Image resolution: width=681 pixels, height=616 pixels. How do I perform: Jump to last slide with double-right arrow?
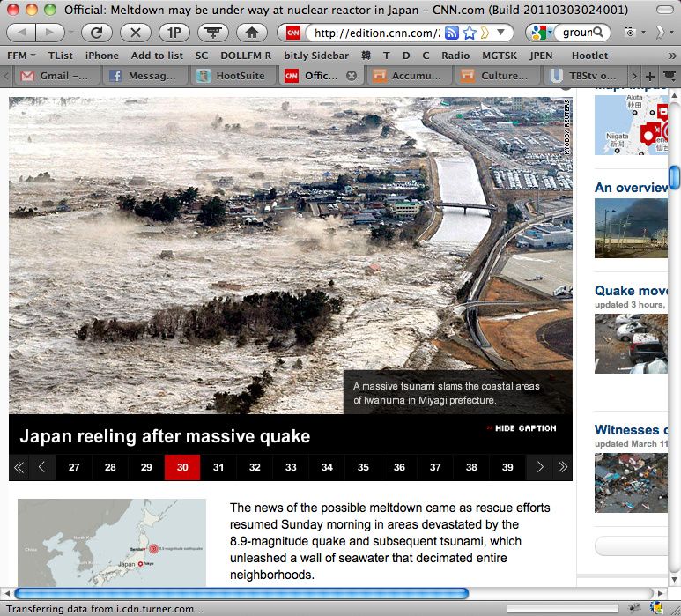coord(561,467)
